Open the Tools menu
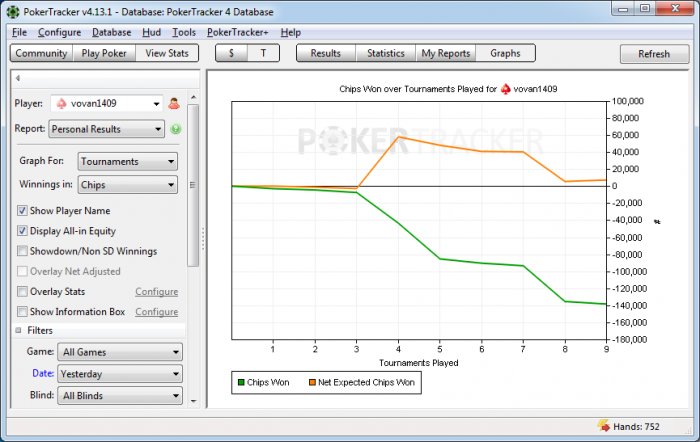This screenshot has width=700, height=442. [184, 33]
